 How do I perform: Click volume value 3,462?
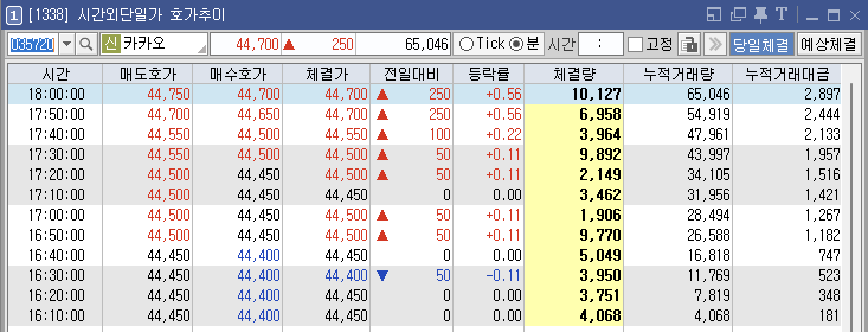point(601,194)
